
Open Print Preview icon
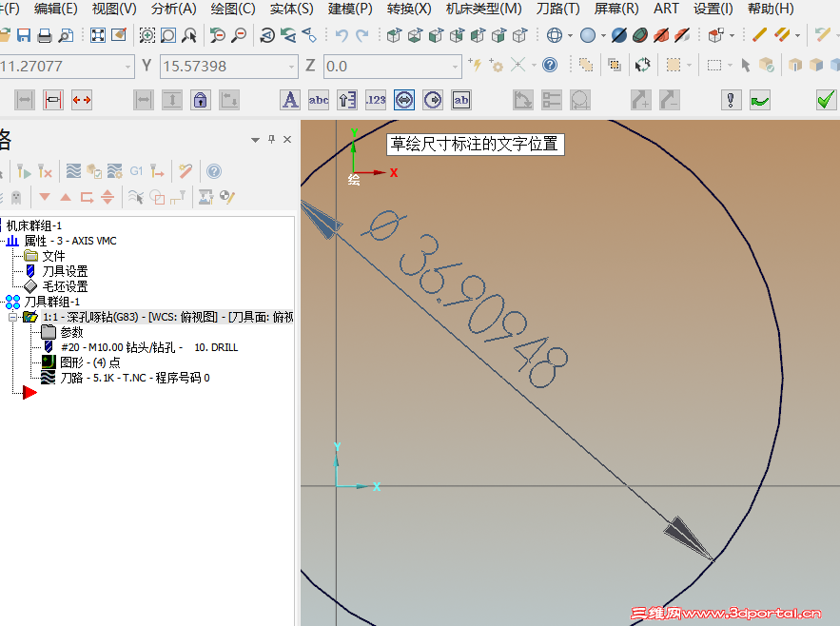click(x=66, y=35)
